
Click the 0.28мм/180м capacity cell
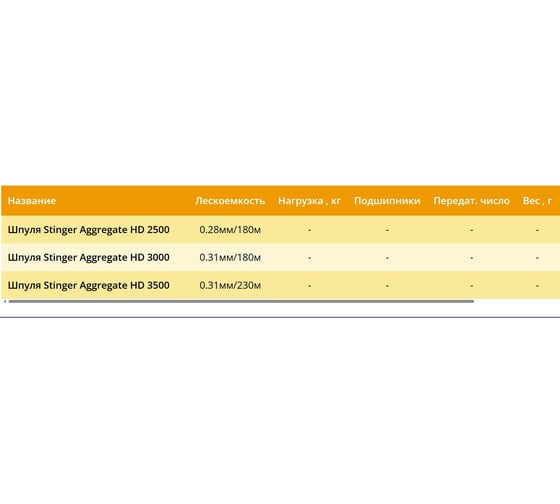coord(230,230)
